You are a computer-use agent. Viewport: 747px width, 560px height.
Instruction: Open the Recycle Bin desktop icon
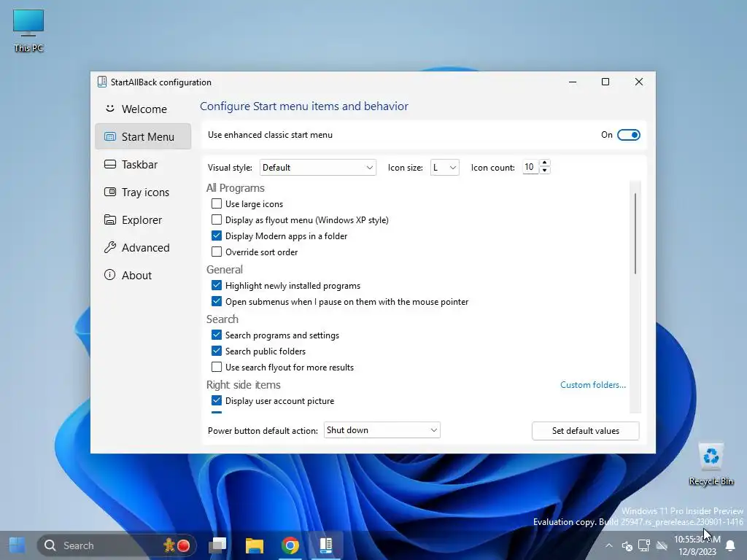[711, 464]
